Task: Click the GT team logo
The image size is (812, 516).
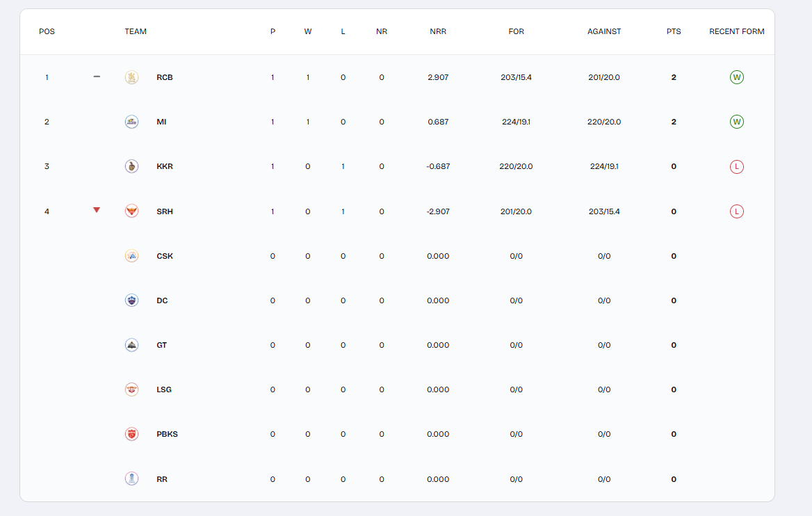Action: coord(131,345)
